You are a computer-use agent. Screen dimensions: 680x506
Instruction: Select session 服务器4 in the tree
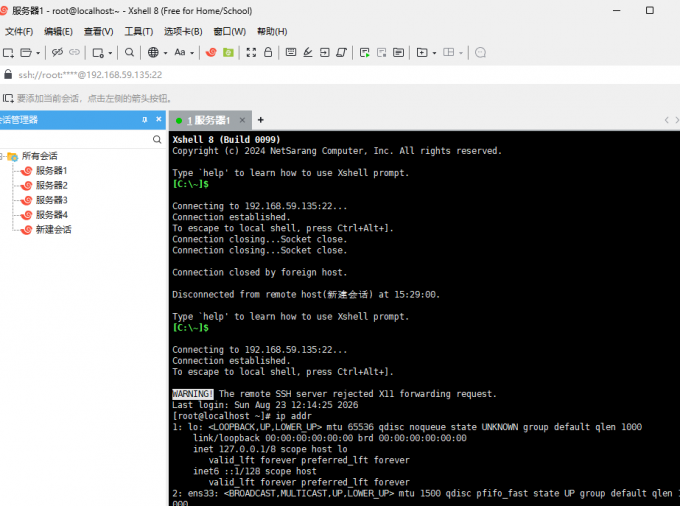pos(52,215)
